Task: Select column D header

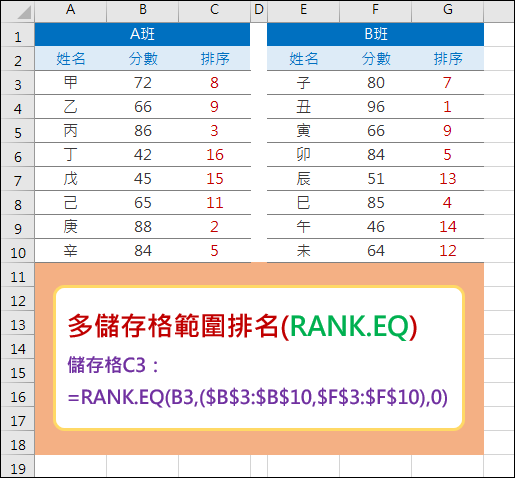Action: (259, 11)
